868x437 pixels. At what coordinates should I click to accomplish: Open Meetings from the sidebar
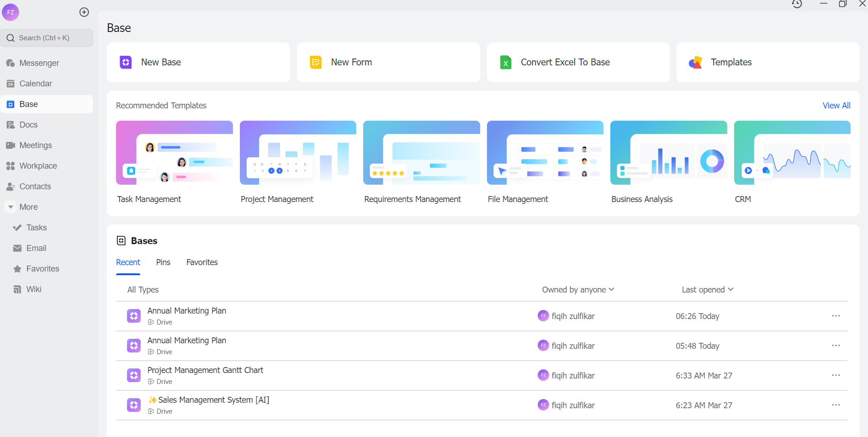36,145
